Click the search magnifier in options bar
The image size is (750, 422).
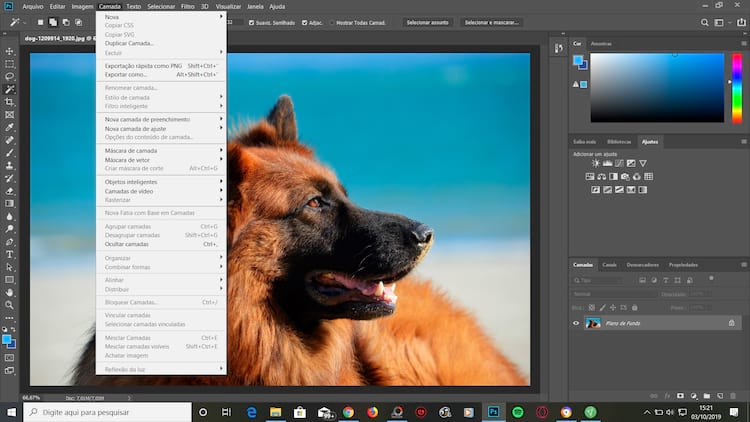pos(705,22)
